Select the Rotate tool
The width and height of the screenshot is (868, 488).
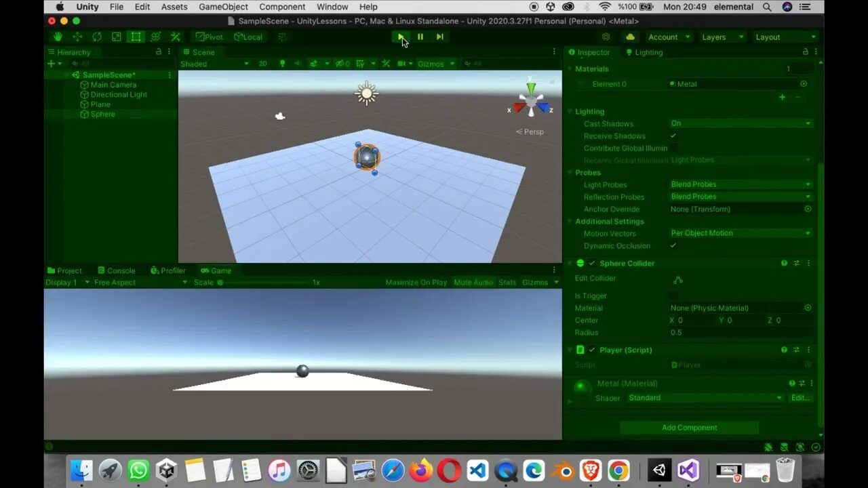coord(97,37)
